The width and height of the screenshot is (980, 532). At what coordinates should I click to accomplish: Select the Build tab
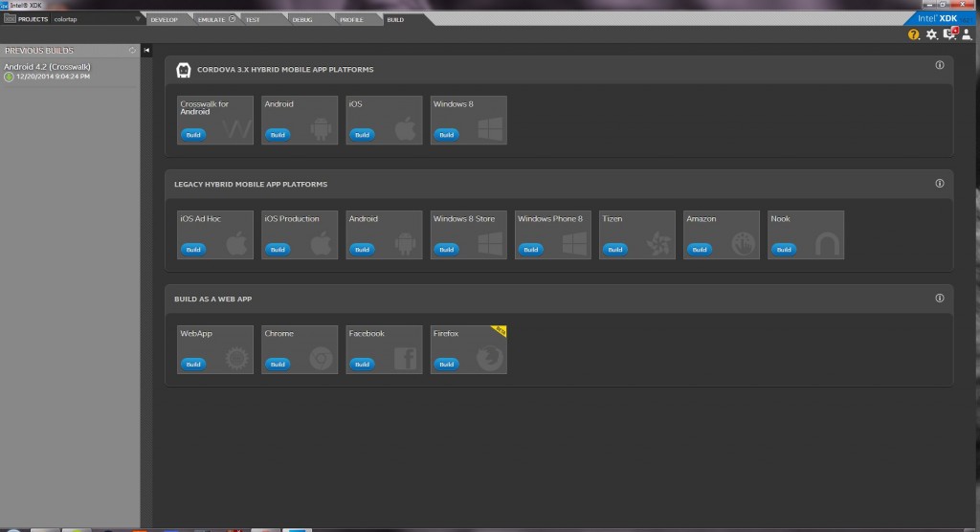[x=395, y=19]
